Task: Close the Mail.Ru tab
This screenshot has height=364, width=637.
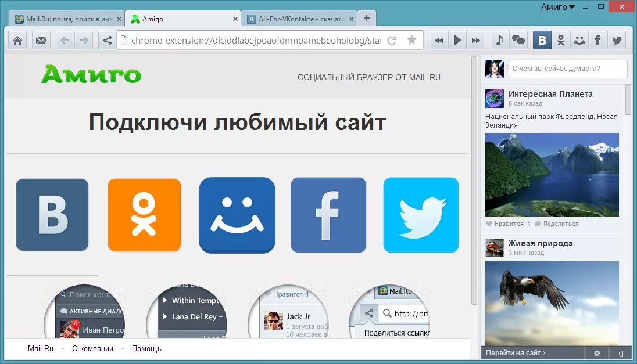Action: click(x=119, y=19)
